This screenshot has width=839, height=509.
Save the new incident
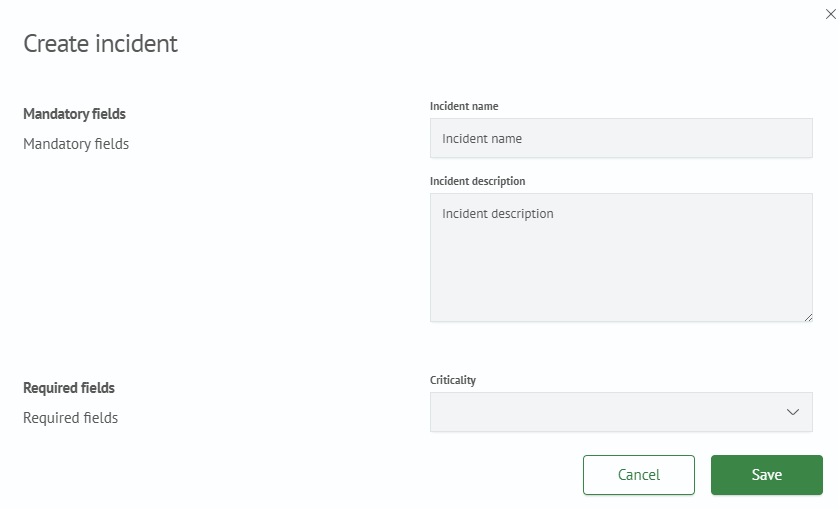[x=766, y=475]
